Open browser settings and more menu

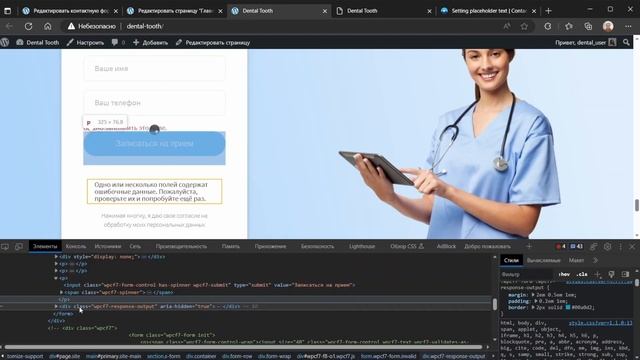pyautogui.click(x=628, y=26)
